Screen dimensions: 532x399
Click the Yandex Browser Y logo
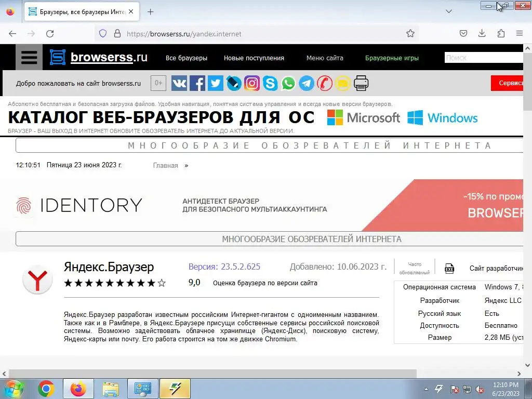pyautogui.click(x=37, y=280)
